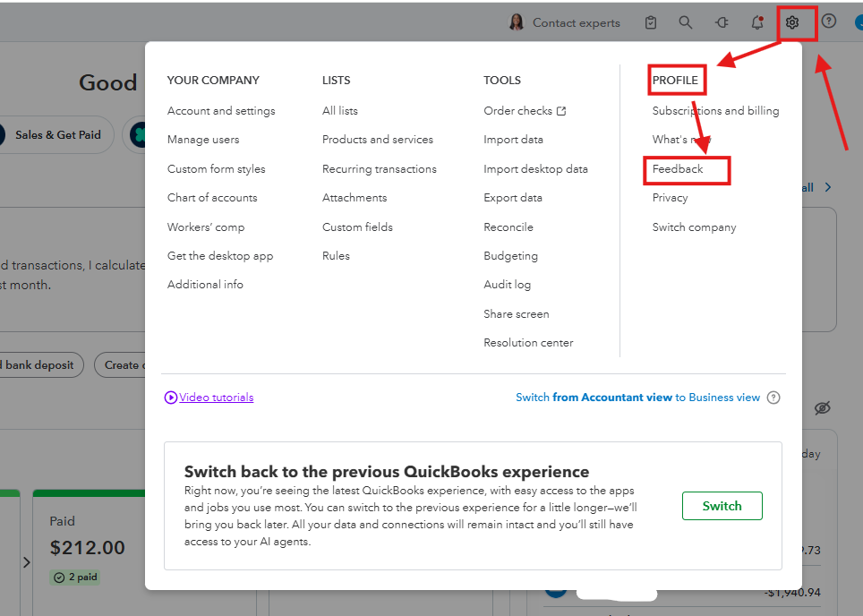Expand the chevron next to 'all'

point(828,188)
